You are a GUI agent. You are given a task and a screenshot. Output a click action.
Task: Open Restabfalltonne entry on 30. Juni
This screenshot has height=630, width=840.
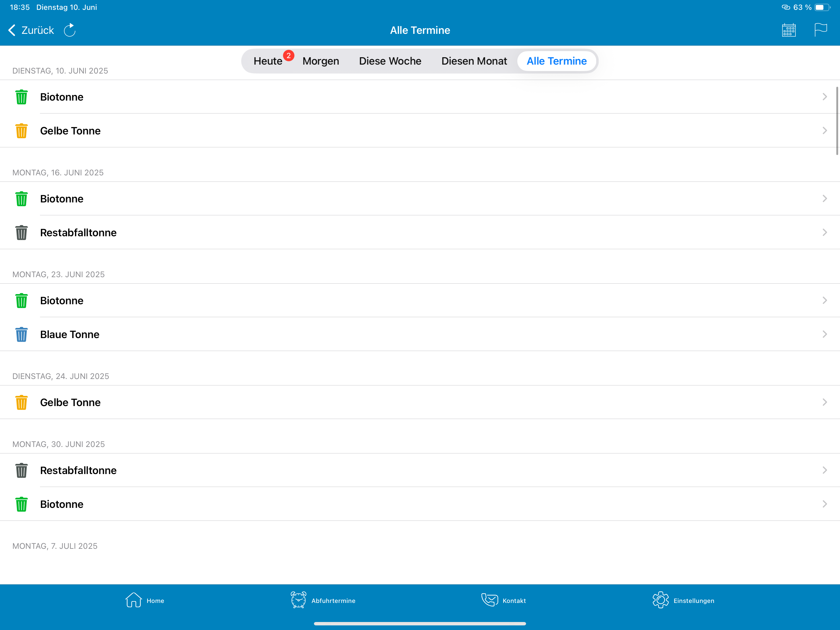coord(420,470)
